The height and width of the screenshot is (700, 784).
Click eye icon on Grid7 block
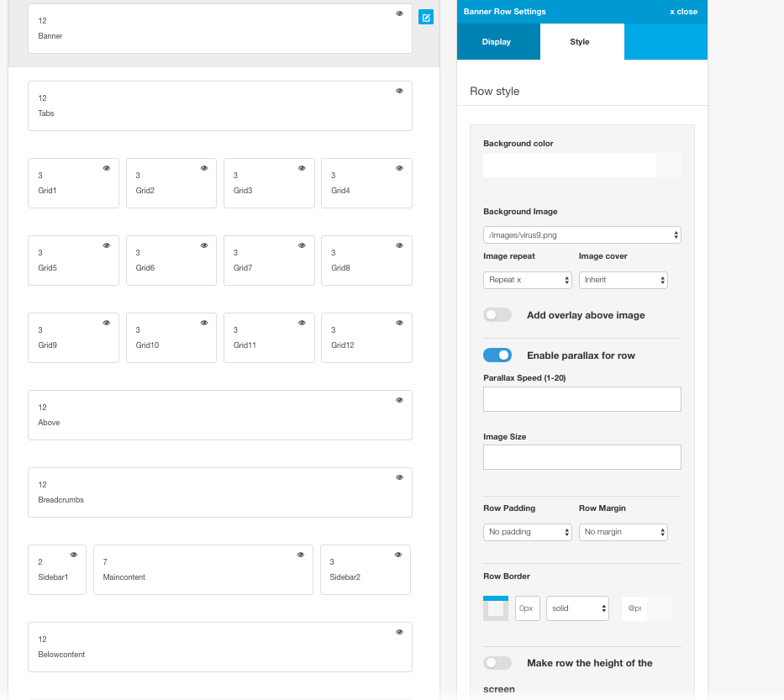point(302,245)
